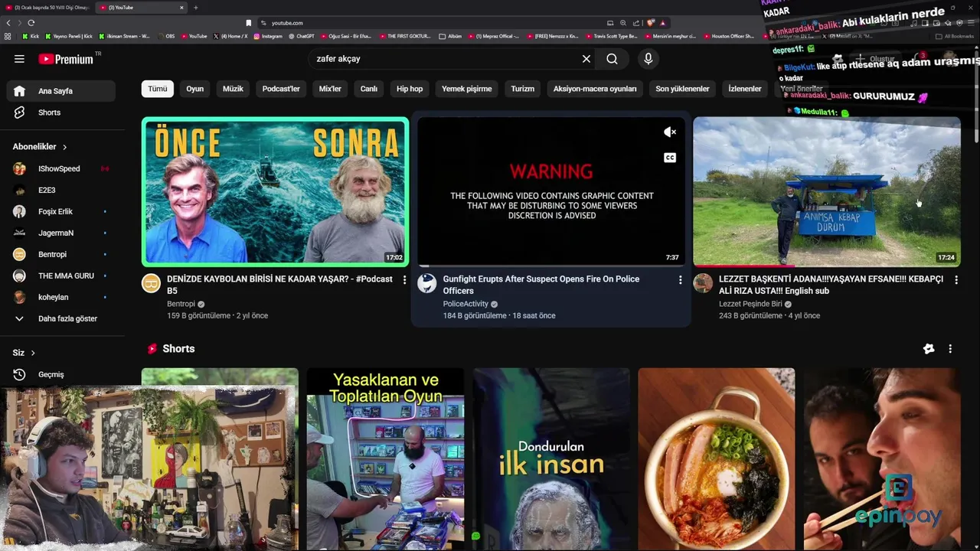The width and height of the screenshot is (980, 551).
Task: Select the Müzik filter chip
Action: pos(233,89)
